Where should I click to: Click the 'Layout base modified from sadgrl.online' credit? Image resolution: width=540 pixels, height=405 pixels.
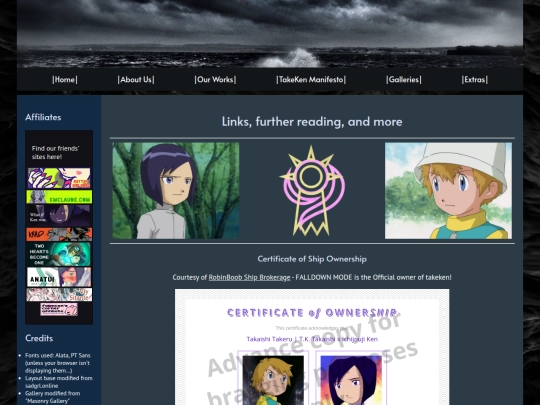[x=59, y=382]
